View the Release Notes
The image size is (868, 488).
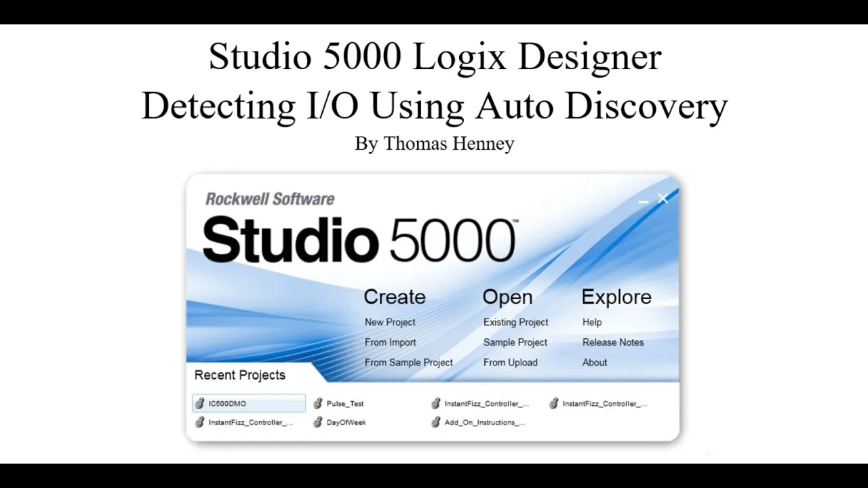pos(613,342)
